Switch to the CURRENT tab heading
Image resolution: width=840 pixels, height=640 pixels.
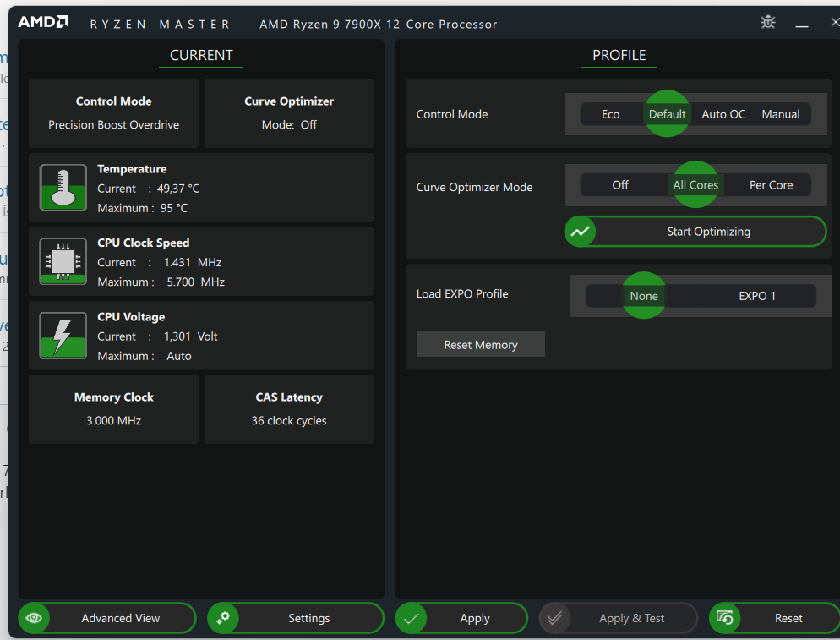[x=201, y=55]
